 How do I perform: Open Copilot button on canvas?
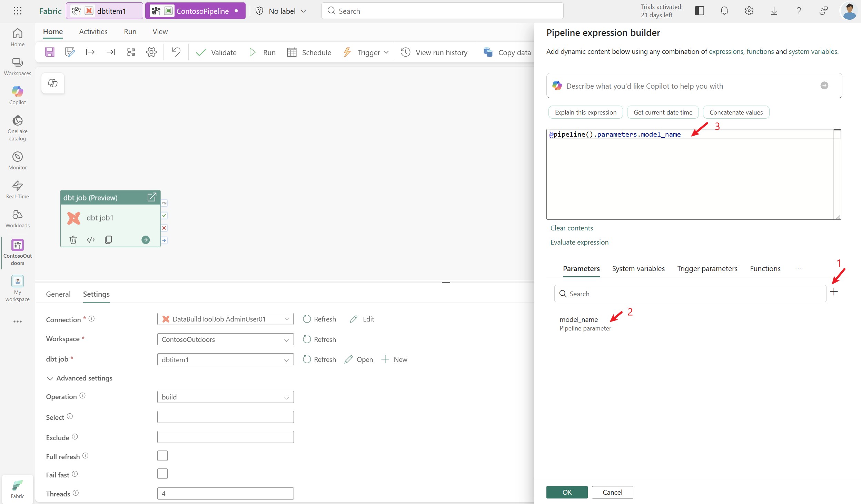[x=53, y=83]
